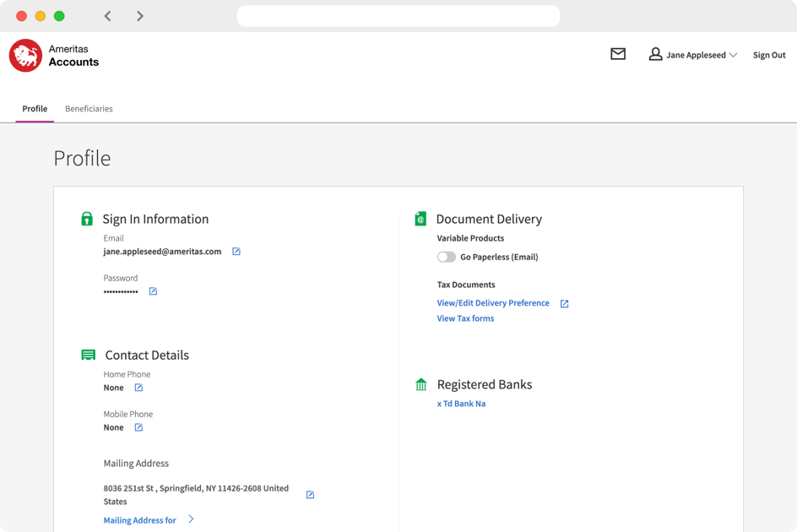Edit the password
The image size is (797, 532).
click(x=153, y=291)
